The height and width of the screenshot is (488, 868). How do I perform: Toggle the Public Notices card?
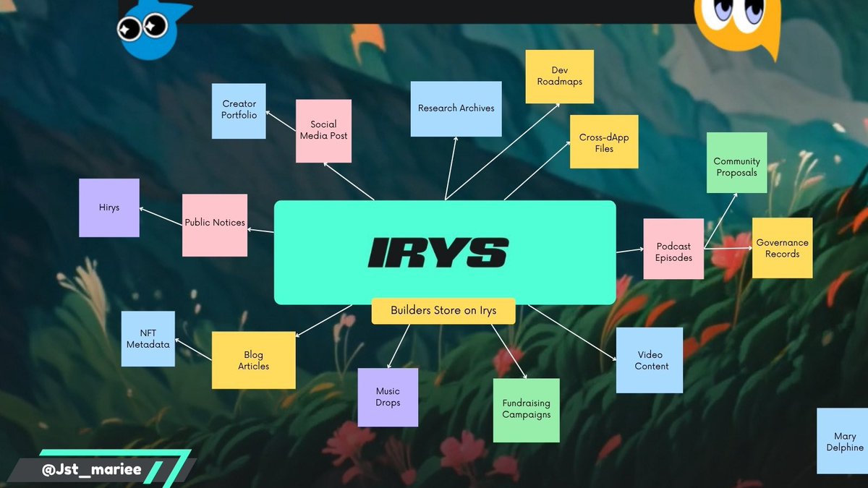[x=214, y=223]
